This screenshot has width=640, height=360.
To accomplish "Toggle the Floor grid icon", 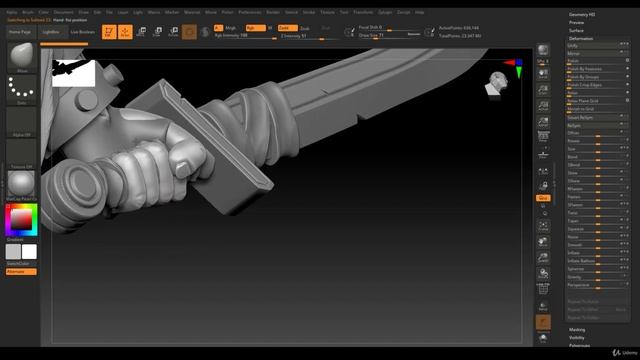I will pyautogui.click(x=543, y=155).
